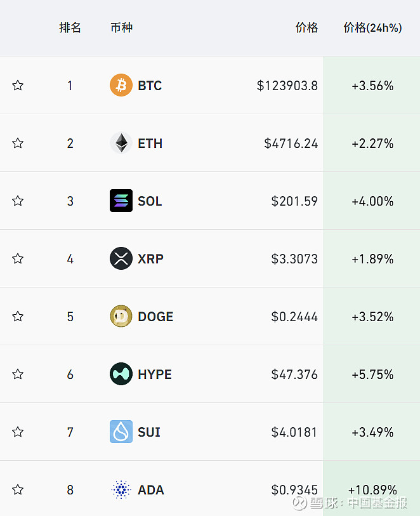Select the Cardano ADA icon
This screenshot has height=516, width=420.
point(121,489)
